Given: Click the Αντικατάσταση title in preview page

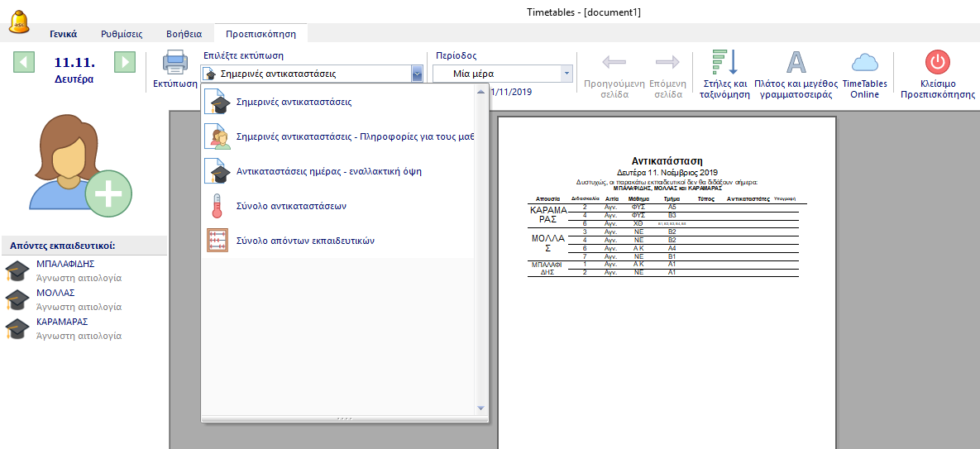Looking at the screenshot, I should pyautogui.click(x=667, y=161).
